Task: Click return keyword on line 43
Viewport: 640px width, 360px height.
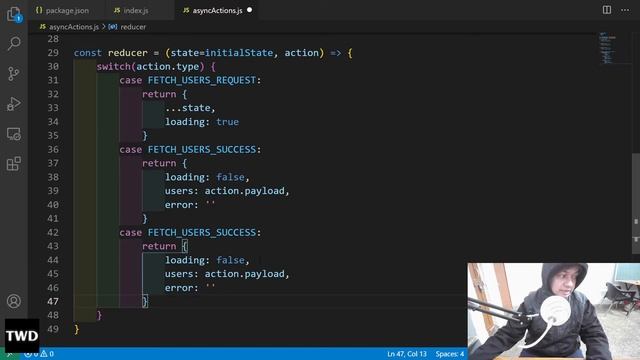Action: coord(159,246)
